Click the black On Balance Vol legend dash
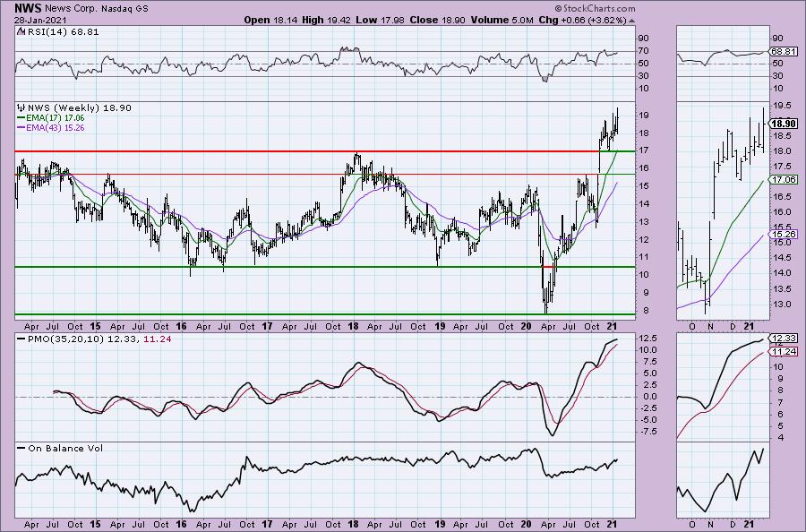The width and height of the screenshot is (806, 532). click(21, 448)
